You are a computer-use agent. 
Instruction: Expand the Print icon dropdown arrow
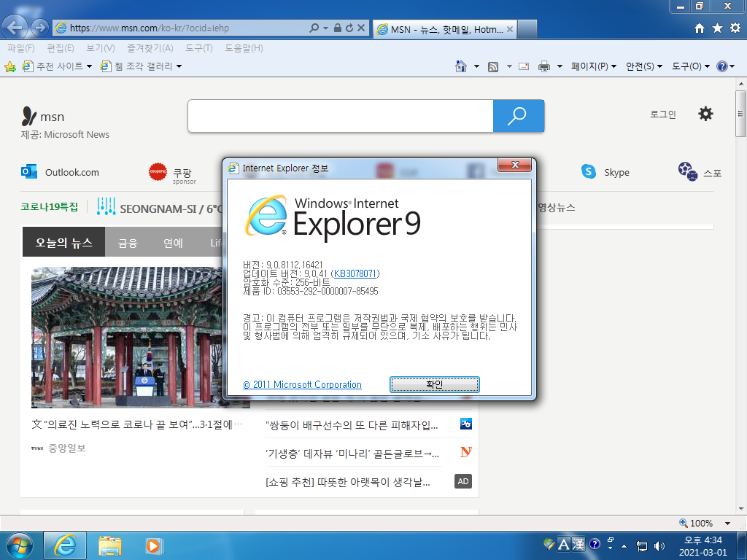coord(560,66)
